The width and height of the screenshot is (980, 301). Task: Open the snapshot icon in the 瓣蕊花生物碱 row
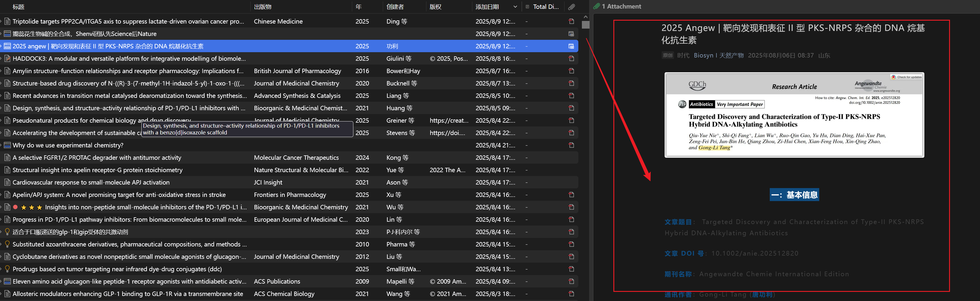571,34
